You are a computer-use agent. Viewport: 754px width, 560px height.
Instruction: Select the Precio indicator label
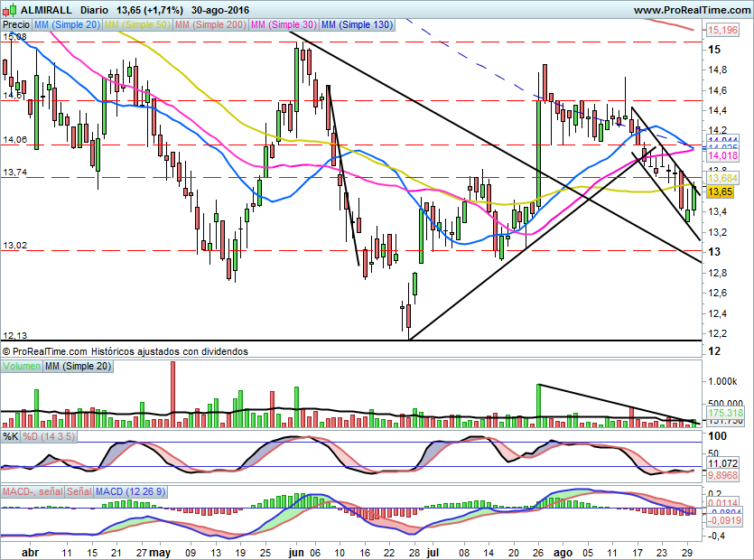16,24
